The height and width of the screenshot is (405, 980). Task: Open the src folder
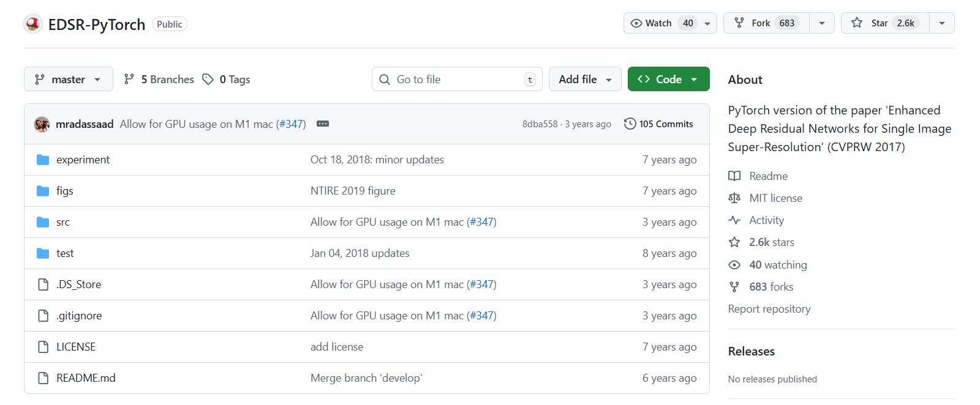click(x=63, y=222)
